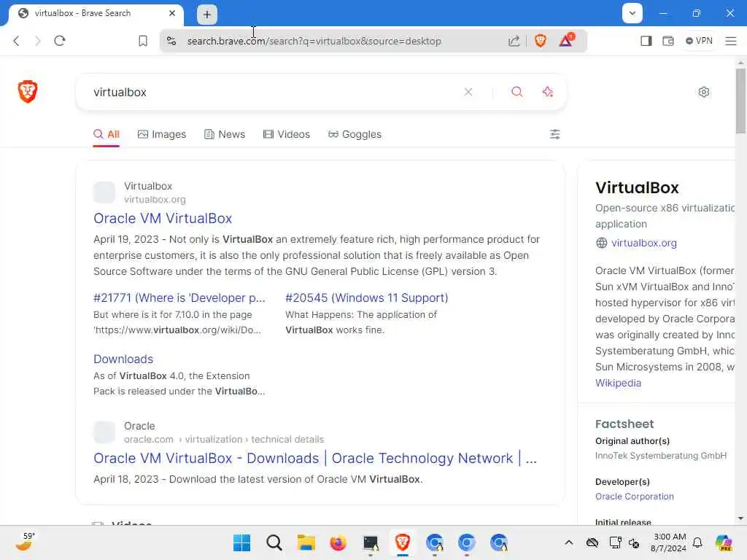Viewport: 747px width, 560px height.
Task: Click the forward navigation arrow
Action: (38, 41)
